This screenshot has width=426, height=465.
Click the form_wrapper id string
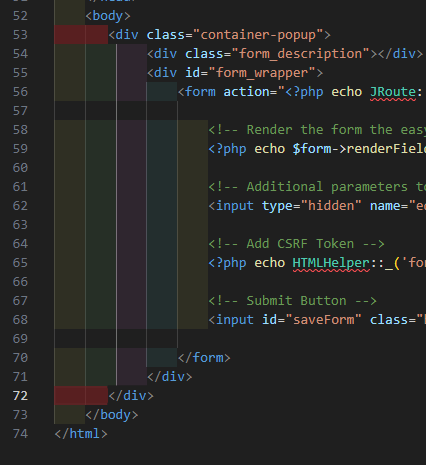coord(262,73)
